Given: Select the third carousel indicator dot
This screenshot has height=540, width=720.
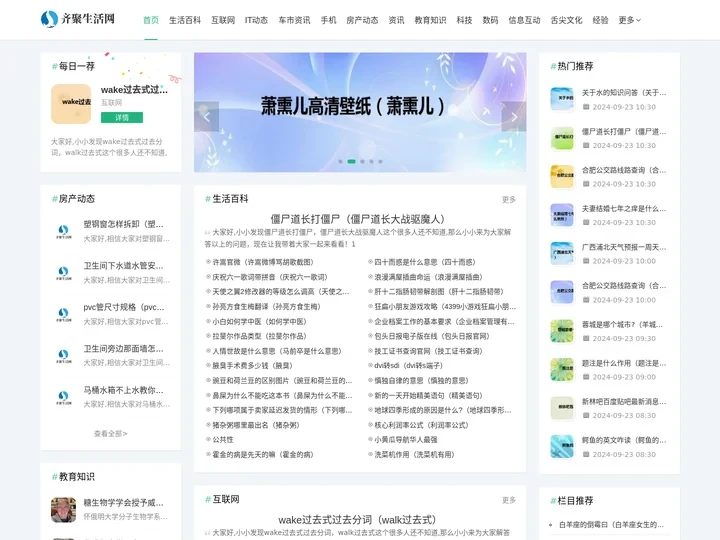Looking at the screenshot, I should tap(362, 162).
